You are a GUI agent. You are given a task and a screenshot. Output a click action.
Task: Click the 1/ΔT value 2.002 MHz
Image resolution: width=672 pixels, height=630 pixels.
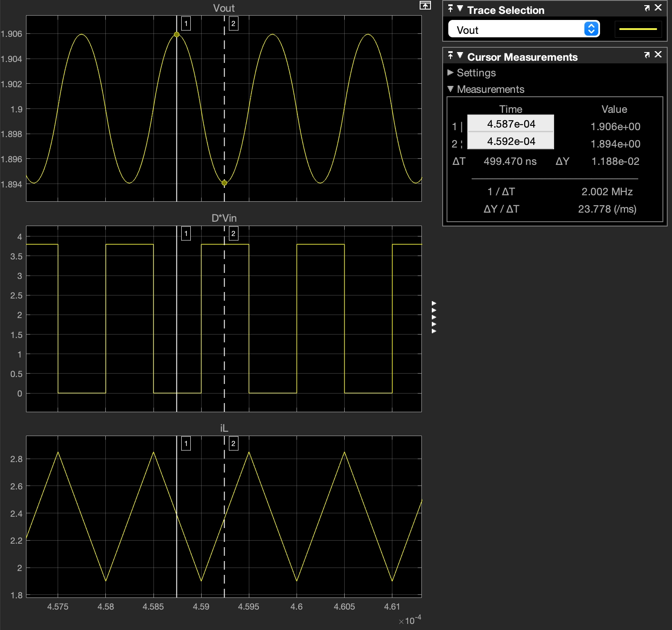[607, 191]
